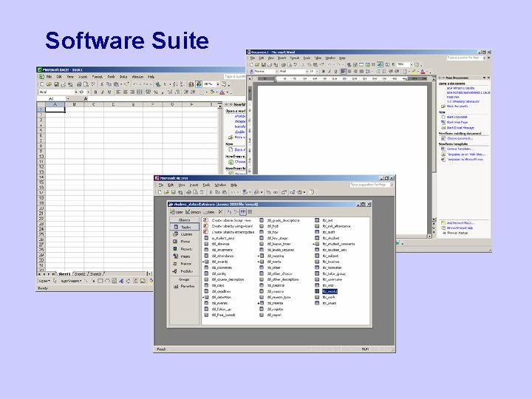Click the bulleted list icon in Word

pos(385,72)
